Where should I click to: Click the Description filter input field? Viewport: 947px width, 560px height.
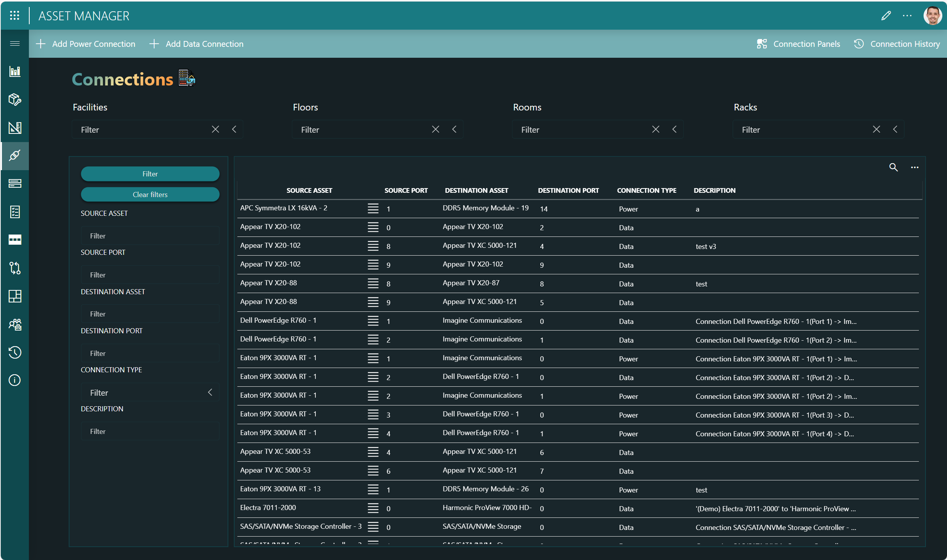[x=150, y=431]
